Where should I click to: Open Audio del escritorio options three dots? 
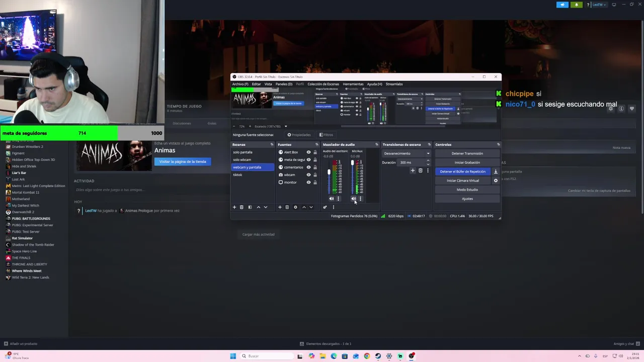coord(338,199)
